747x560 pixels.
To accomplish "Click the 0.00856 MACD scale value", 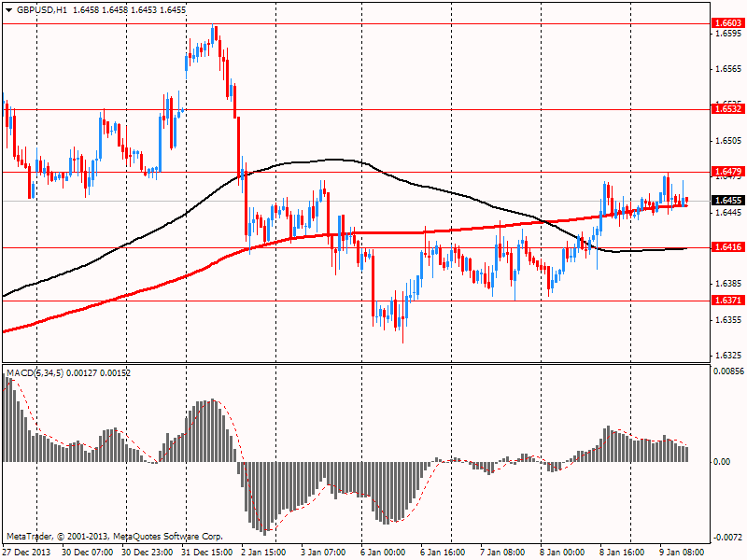I will [x=728, y=371].
